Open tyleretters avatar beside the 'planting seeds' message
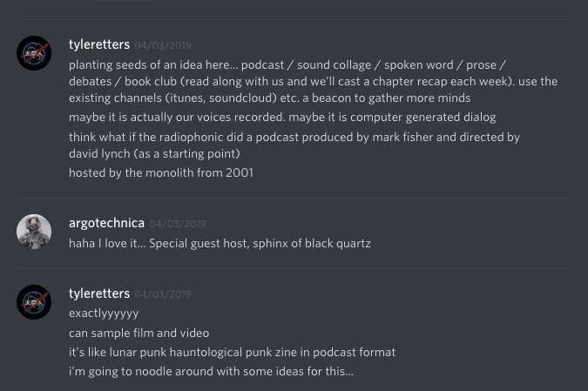This screenshot has width=588, height=391. click(x=34, y=53)
